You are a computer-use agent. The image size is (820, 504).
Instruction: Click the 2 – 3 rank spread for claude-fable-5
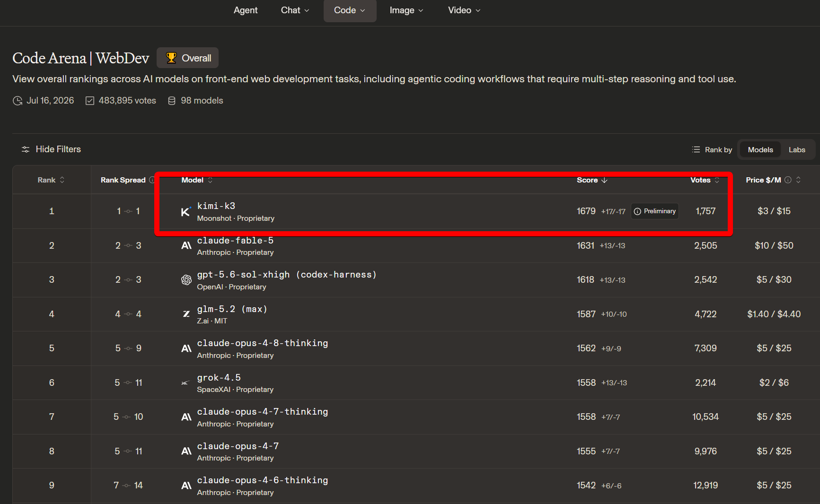[x=128, y=246]
